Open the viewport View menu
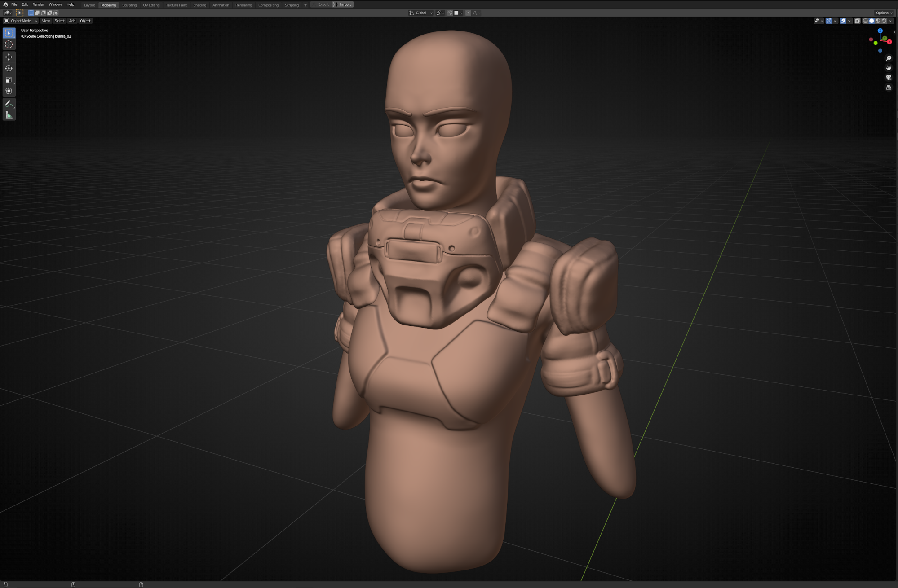 [46, 21]
